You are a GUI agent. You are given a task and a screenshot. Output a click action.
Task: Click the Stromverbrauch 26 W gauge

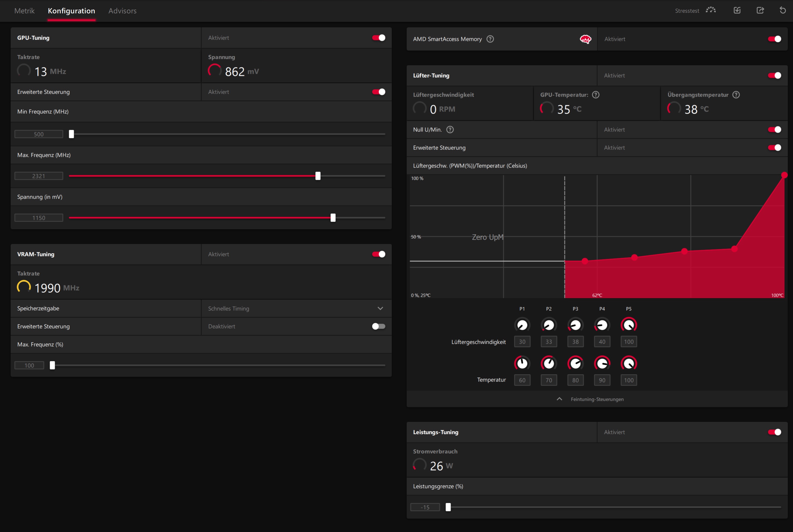point(420,465)
